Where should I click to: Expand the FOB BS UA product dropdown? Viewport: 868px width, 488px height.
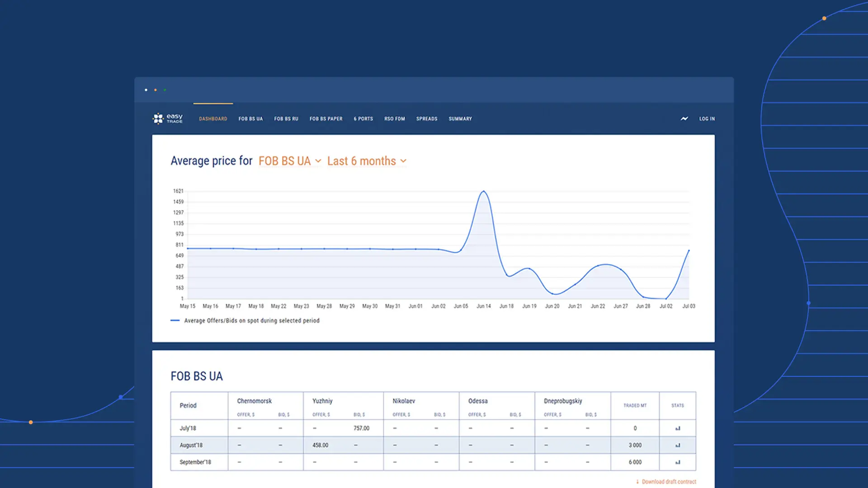pyautogui.click(x=289, y=161)
